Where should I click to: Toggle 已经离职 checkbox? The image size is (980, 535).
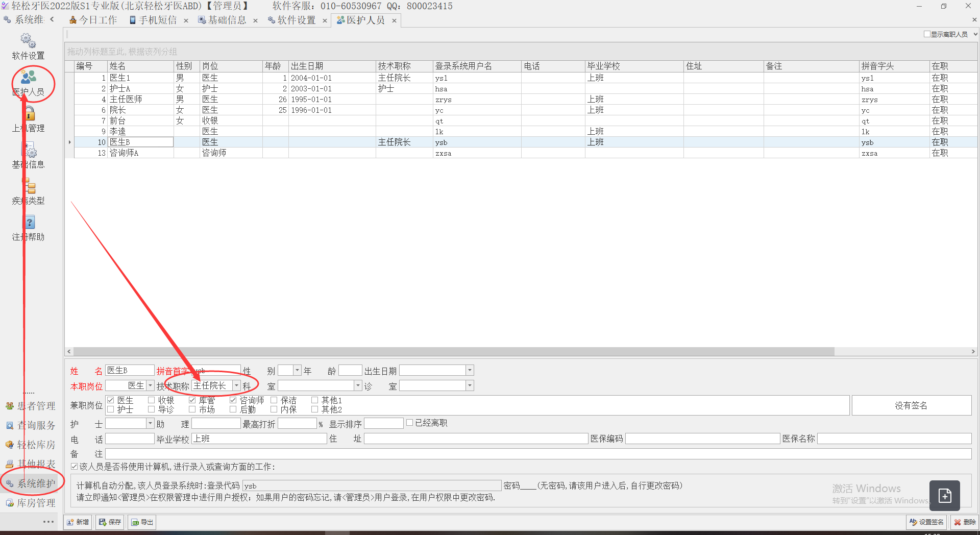pos(409,423)
